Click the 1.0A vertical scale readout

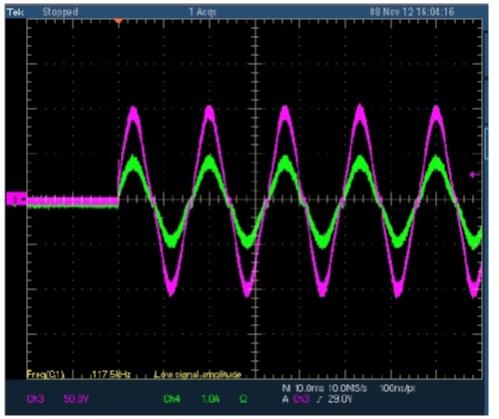(210, 399)
